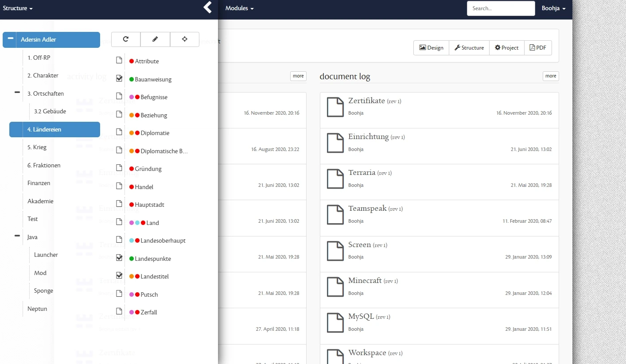Click the page icon beside Diplomatische B…
This screenshot has width=626, height=364.
pyautogui.click(x=119, y=150)
